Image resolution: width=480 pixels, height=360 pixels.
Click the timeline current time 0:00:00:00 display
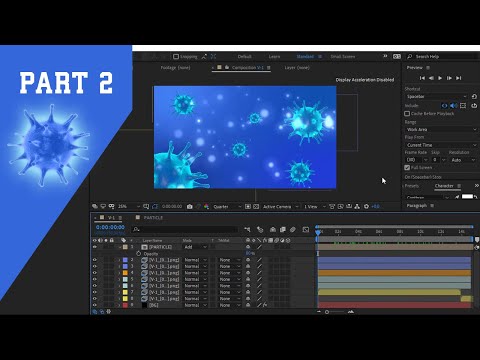[110, 227]
